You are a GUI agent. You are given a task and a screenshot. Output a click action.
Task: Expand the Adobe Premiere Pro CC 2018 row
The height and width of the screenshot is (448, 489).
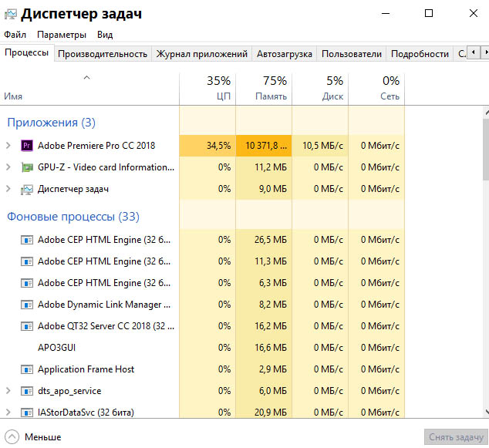point(8,145)
